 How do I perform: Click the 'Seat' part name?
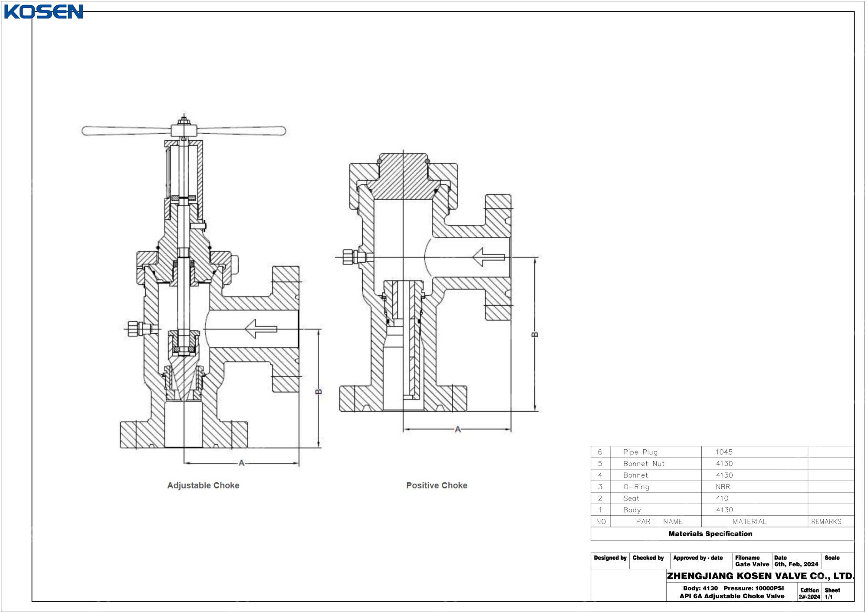[631, 499]
